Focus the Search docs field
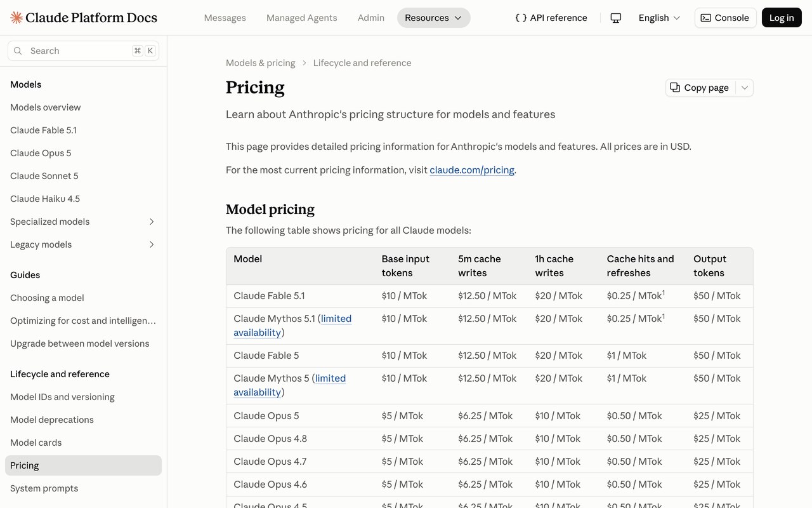 click(x=83, y=51)
